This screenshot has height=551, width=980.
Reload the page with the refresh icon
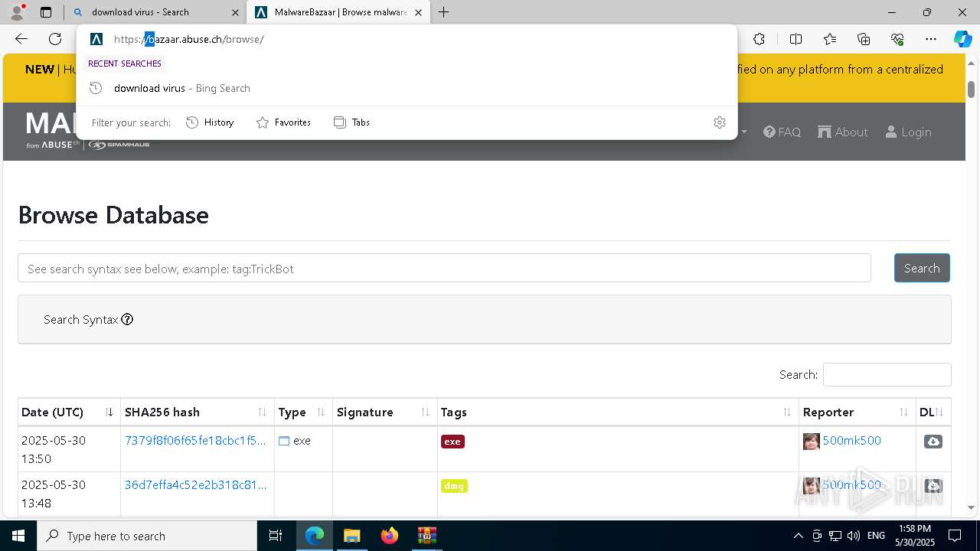pyautogui.click(x=55, y=39)
